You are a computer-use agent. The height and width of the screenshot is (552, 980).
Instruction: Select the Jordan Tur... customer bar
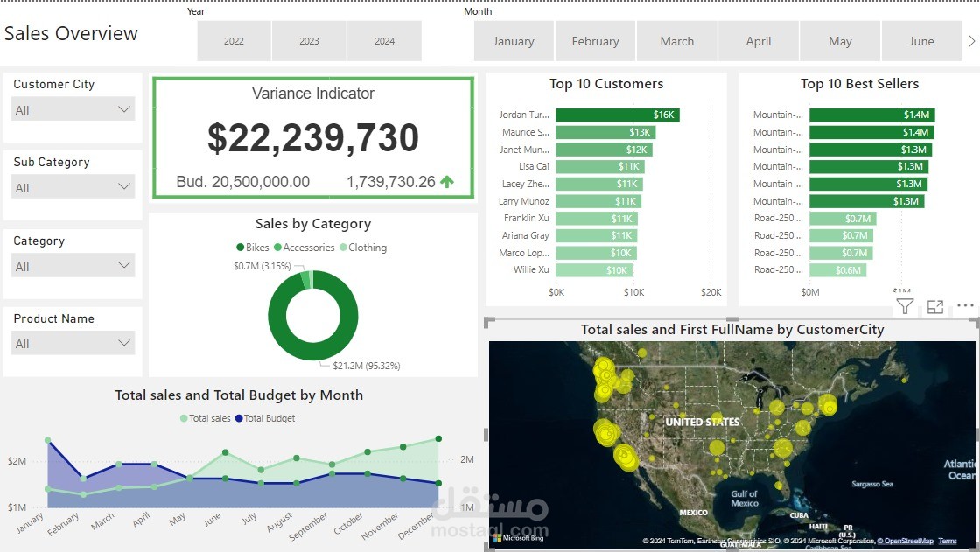coord(618,115)
